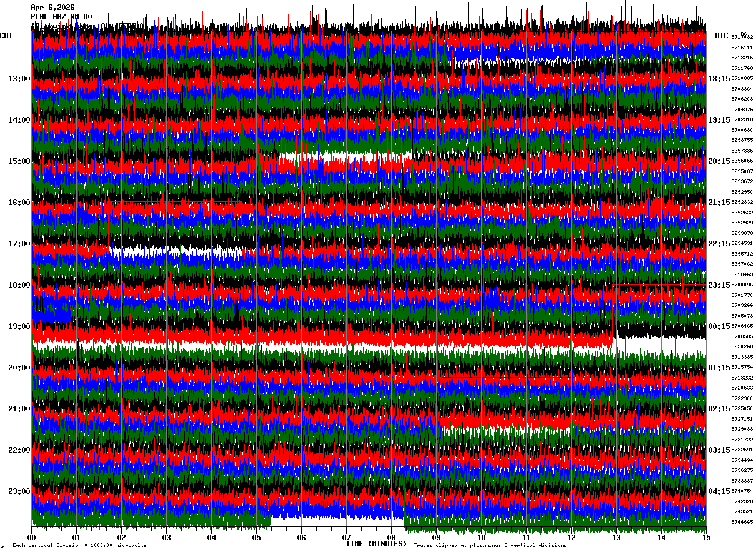
Task: Click the trace value '5694531'
Action: pos(742,243)
